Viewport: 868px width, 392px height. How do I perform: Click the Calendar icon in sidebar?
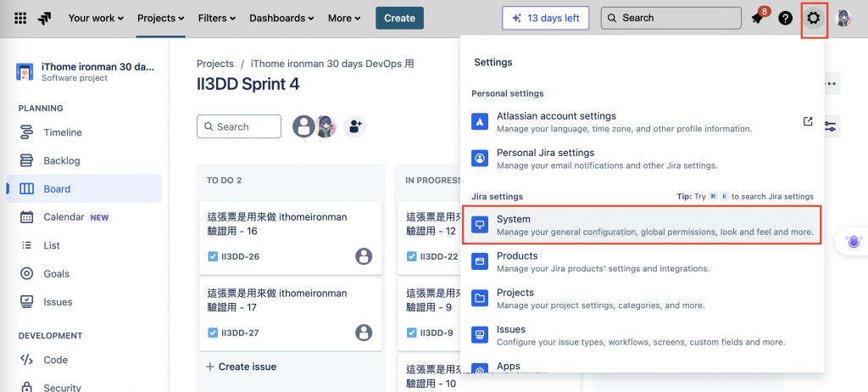(x=26, y=217)
